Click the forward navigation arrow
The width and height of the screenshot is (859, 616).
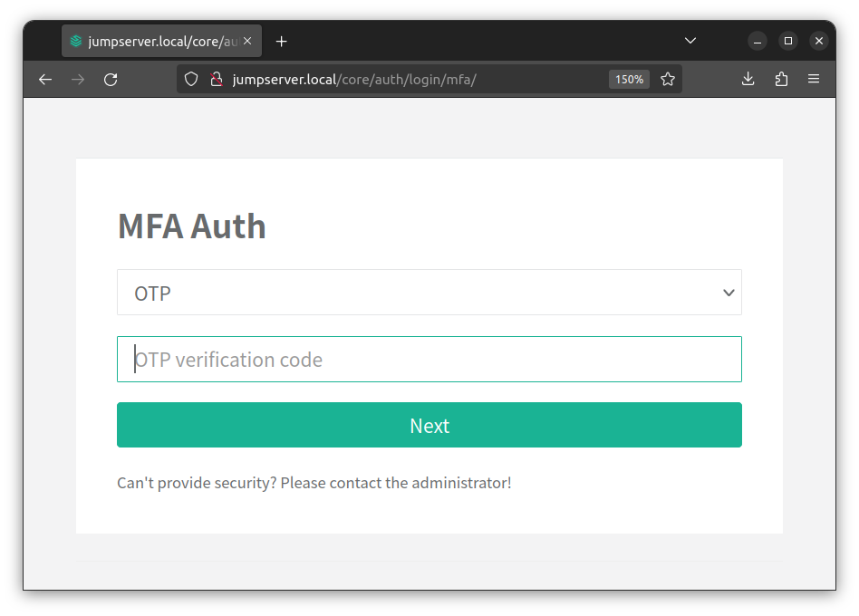78,80
